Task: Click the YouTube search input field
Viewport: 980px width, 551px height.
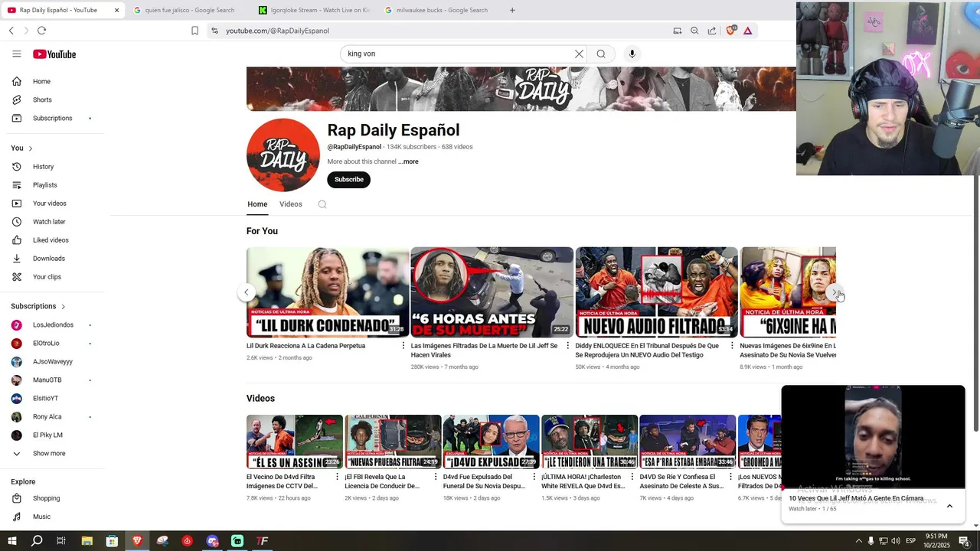Action: [457, 54]
